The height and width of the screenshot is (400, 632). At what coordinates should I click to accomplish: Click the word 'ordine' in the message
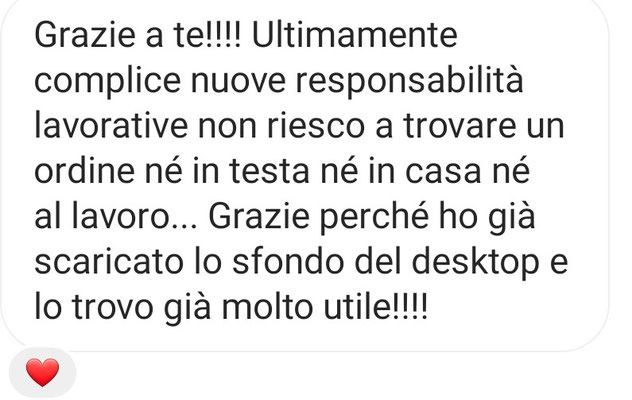click(85, 171)
